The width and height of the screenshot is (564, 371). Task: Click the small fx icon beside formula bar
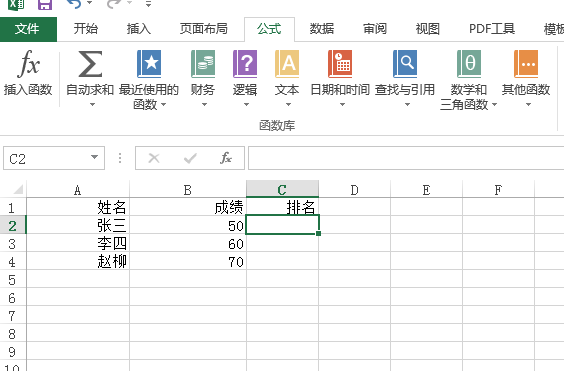pos(226,158)
